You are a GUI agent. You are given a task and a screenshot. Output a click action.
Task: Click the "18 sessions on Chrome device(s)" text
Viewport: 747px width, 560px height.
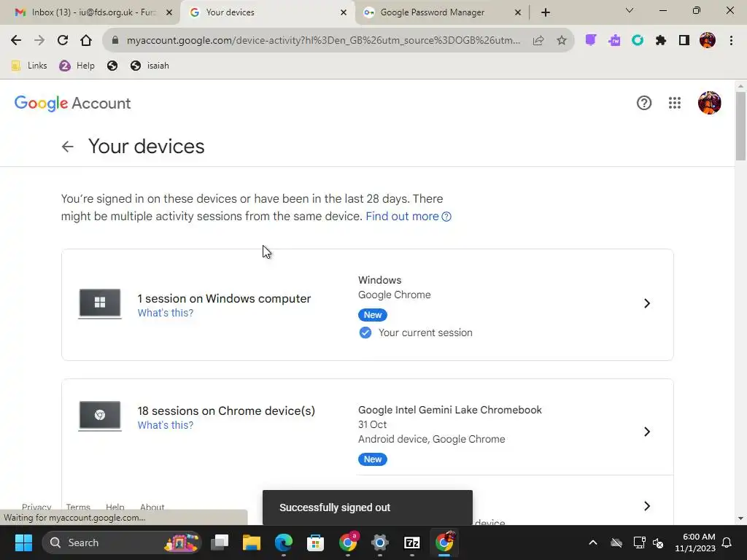tap(226, 411)
